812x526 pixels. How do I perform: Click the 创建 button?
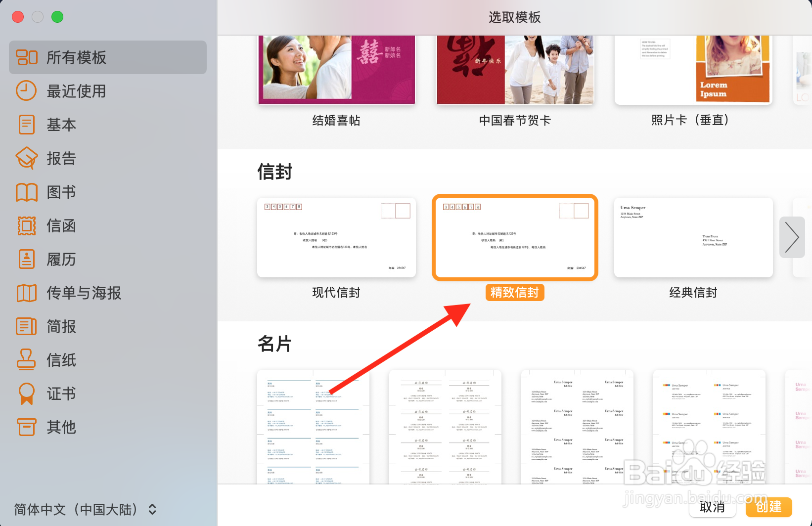click(x=768, y=507)
